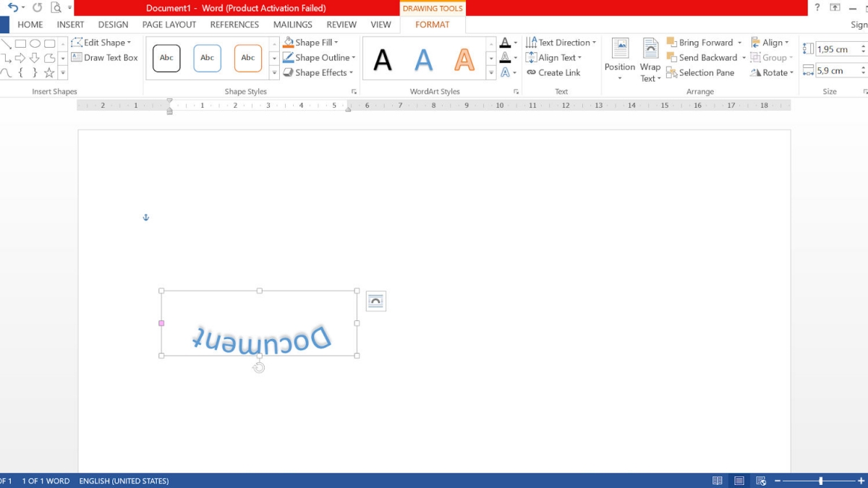Viewport: 868px width, 488px height.
Task: Switch to the HOME tab
Action: pos(30,25)
